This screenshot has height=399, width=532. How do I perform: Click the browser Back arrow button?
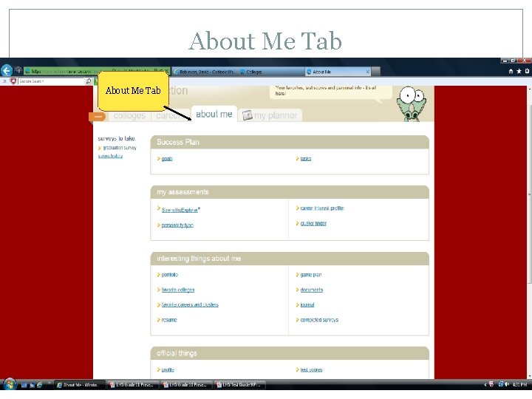pyautogui.click(x=7, y=71)
